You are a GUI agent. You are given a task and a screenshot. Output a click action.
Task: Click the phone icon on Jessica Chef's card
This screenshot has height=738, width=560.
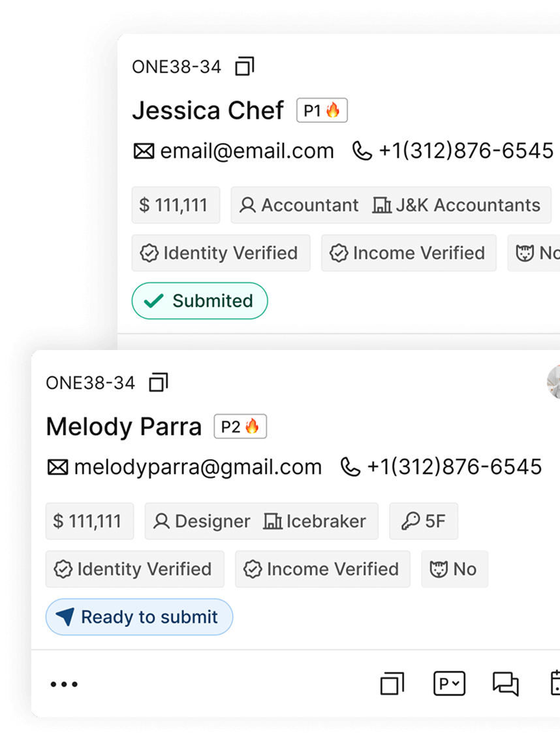tap(362, 152)
